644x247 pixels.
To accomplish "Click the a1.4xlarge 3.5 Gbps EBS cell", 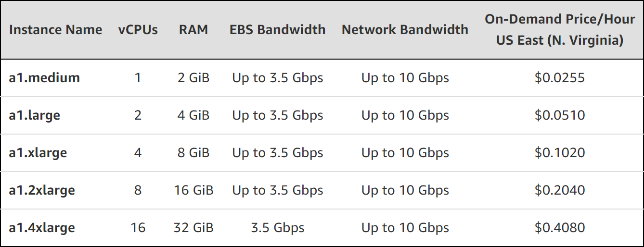I will [x=278, y=228].
